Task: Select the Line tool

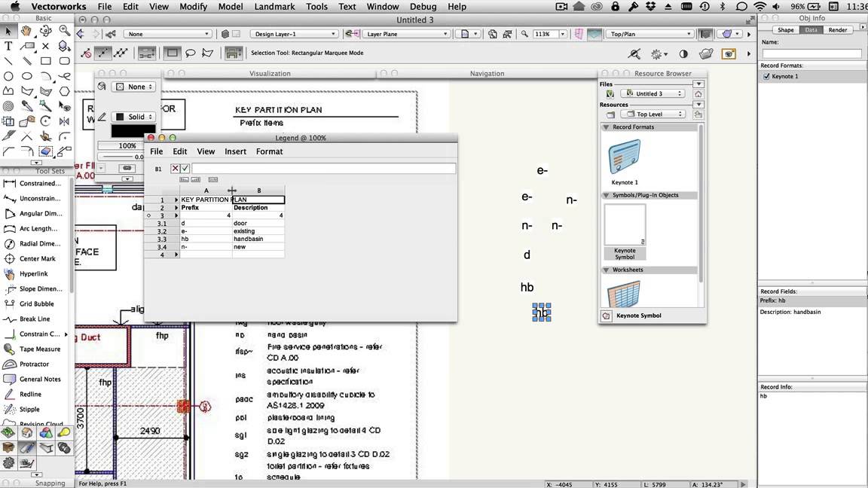Action: point(8,61)
